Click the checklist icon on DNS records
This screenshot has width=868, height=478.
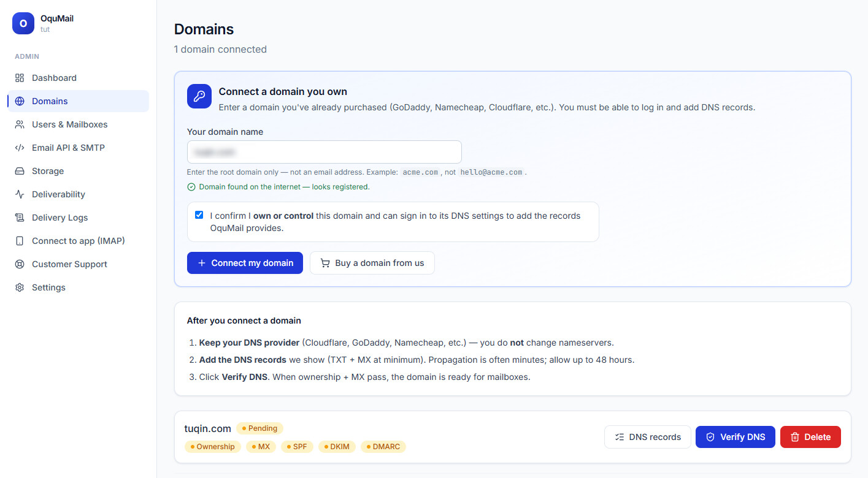[x=620, y=437]
